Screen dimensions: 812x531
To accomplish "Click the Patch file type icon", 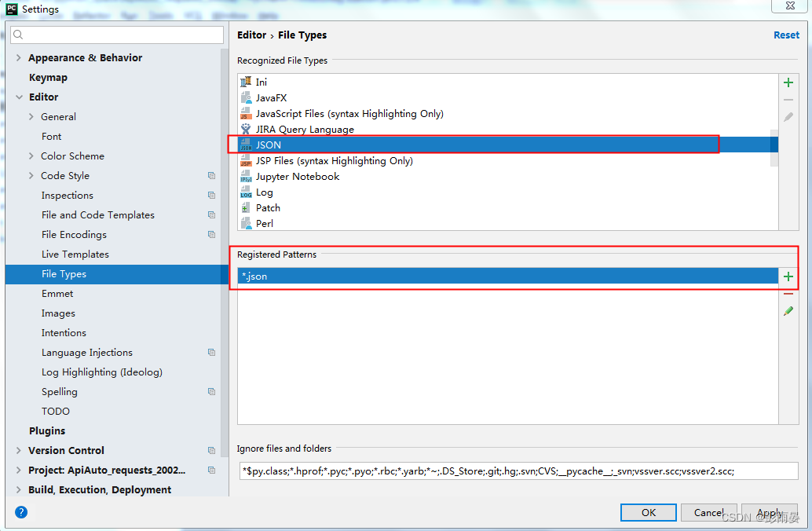I will pyautogui.click(x=246, y=207).
